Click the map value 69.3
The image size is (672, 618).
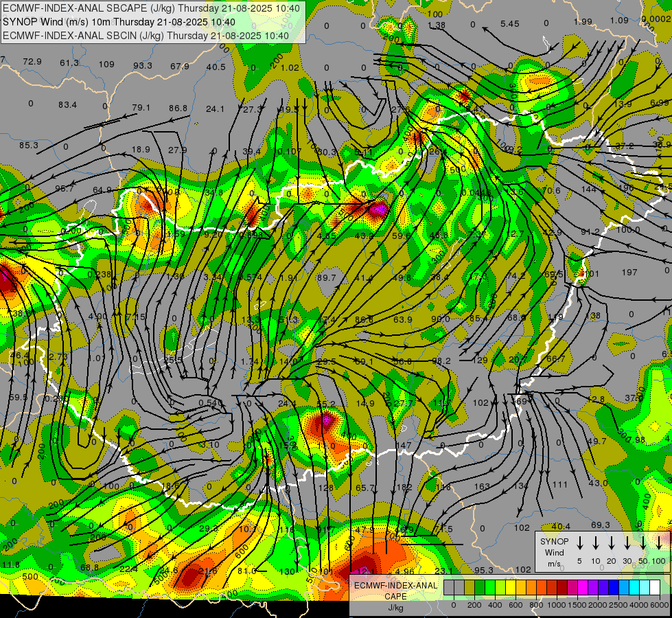[601, 525]
